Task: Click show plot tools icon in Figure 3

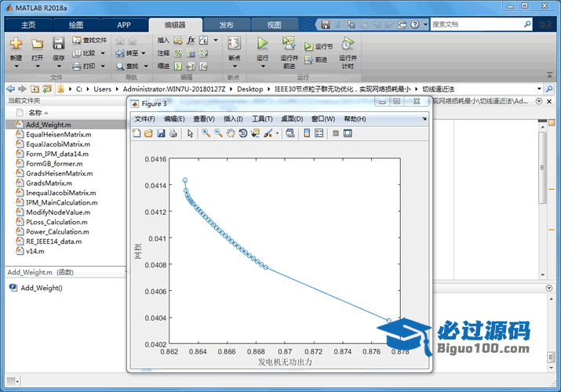Action: pos(348,133)
